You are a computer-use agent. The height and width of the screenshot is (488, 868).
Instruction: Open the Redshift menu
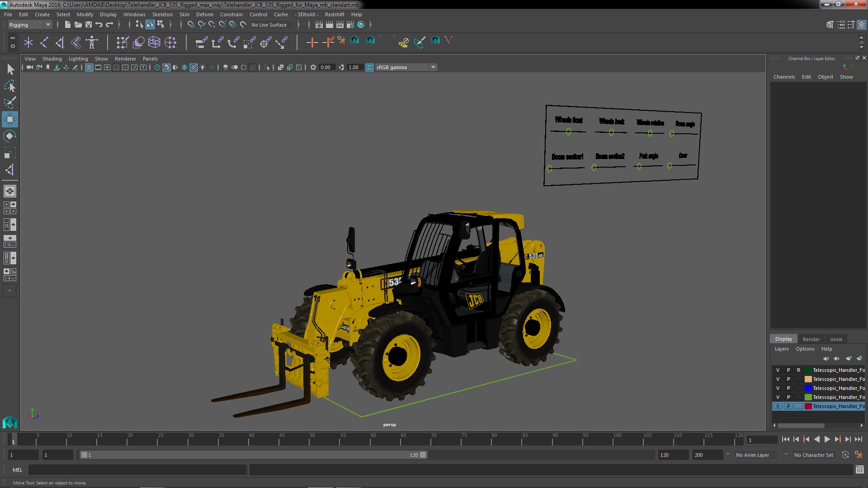click(x=335, y=14)
